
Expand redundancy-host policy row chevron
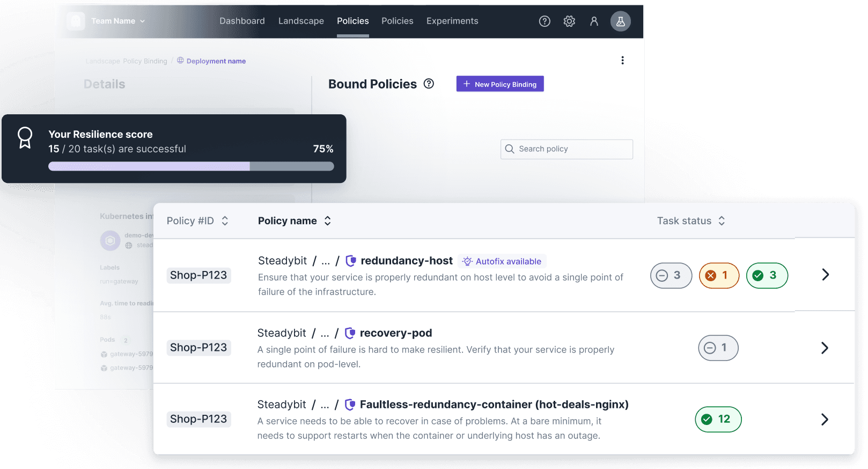[x=826, y=275]
